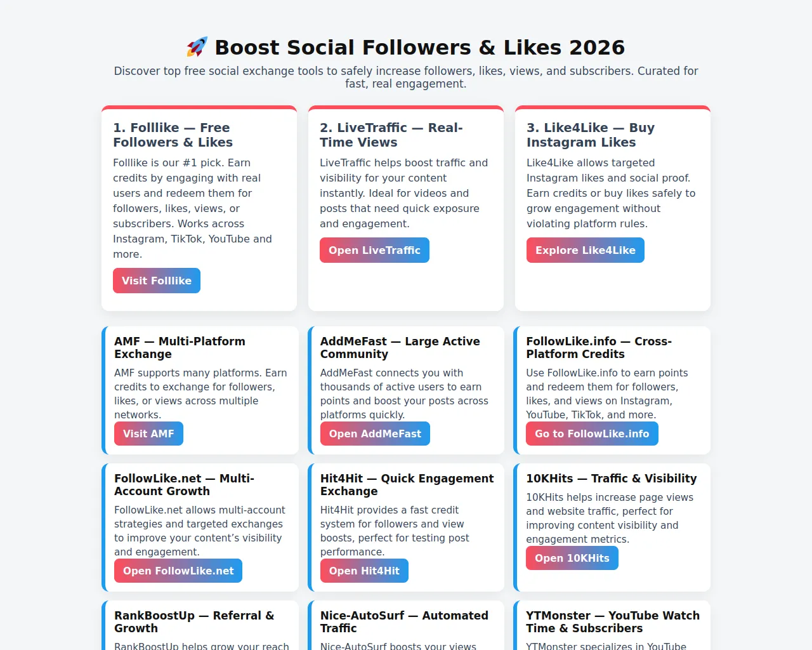This screenshot has width=812, height=650.
Task: Click the Hit4Hit — Quick Engagement Exchange title
Action: [407, 484]
